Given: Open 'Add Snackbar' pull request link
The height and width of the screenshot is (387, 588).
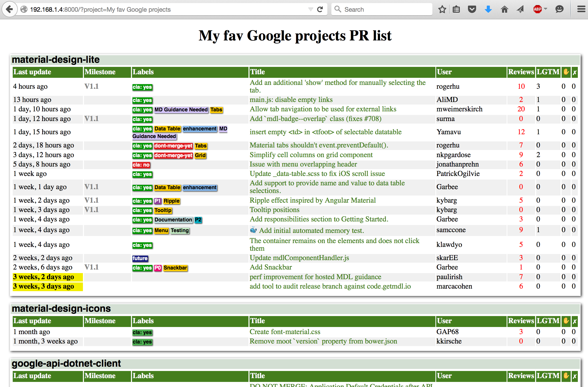Looking at the screenshot, I should [271, 267].
